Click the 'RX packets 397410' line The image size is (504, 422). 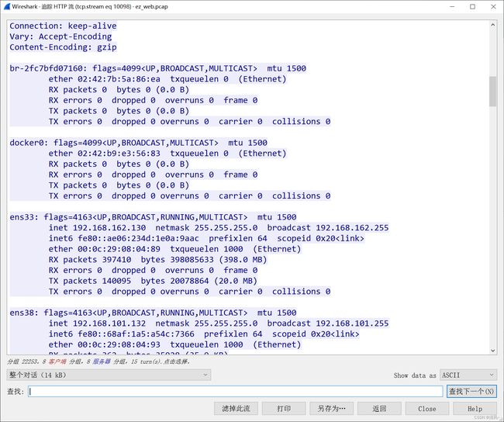tap(157, 259)
